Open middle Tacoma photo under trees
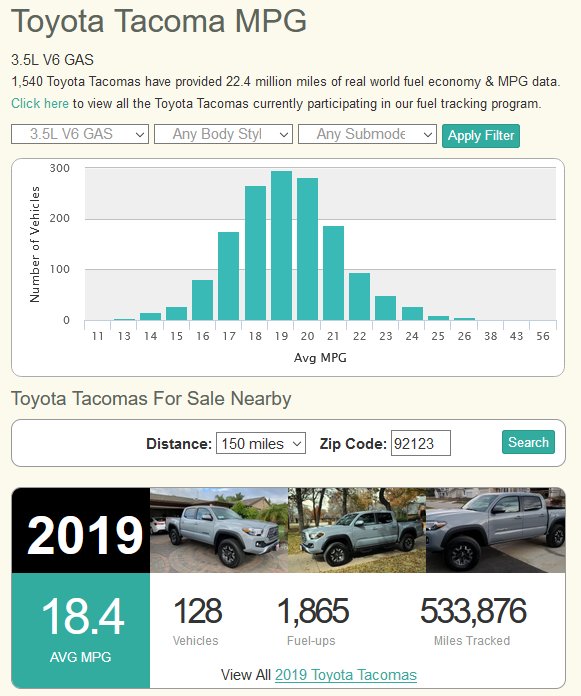 pos(357,530)
